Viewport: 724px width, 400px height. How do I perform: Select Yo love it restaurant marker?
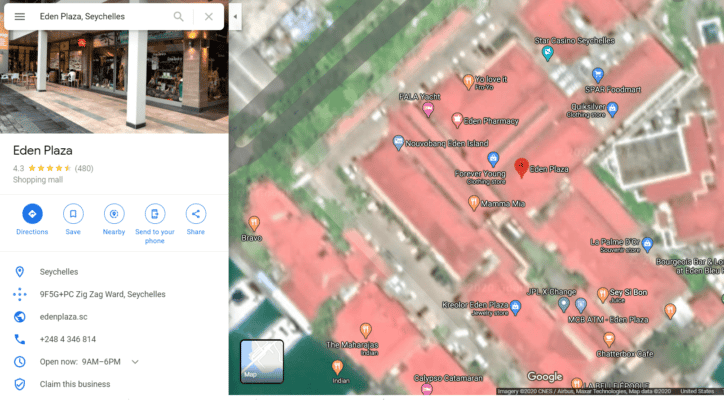point(468,82)
